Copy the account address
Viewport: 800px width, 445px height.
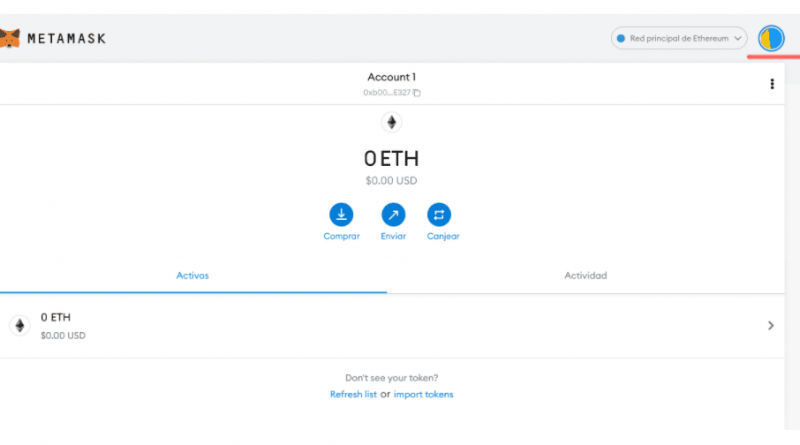click(x=417, y=93)
